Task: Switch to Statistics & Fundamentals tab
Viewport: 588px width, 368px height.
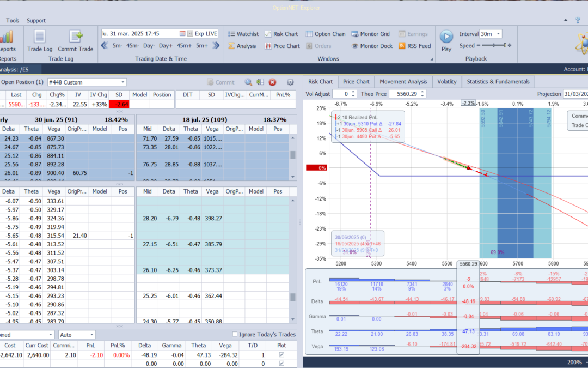Action: coord(498,82)
